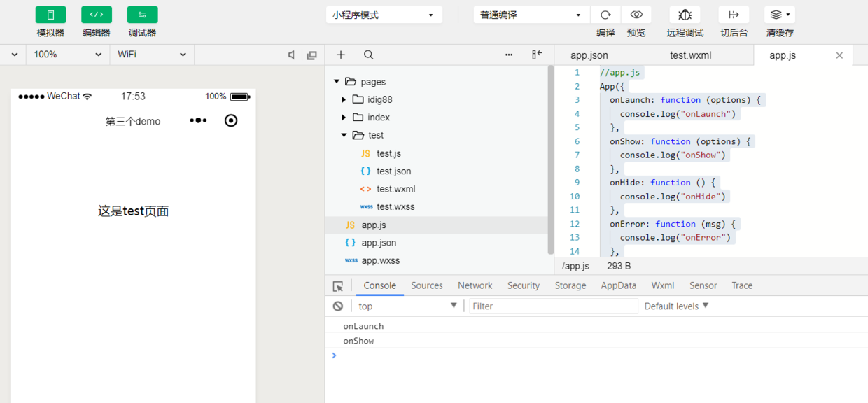This screenshot has width=868, height=403.
Task: Open remote debugging (远程调试) bug icon
Action: coord(685,15)
